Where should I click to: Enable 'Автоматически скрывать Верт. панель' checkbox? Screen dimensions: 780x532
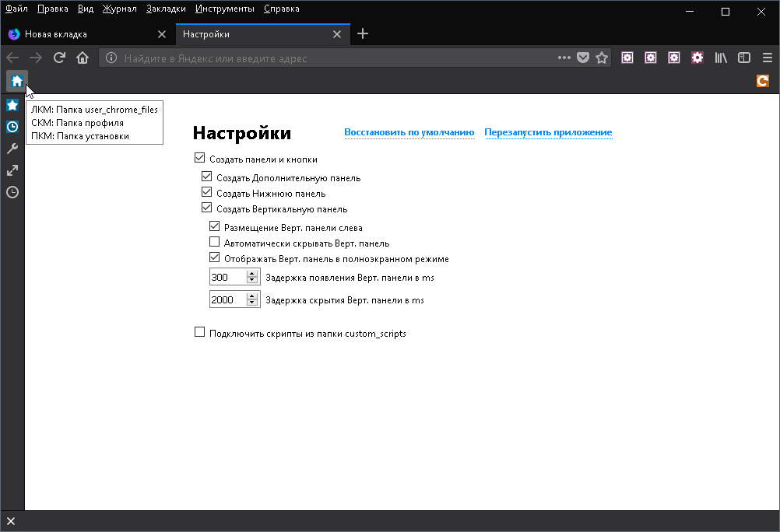(x=214, y=243)
